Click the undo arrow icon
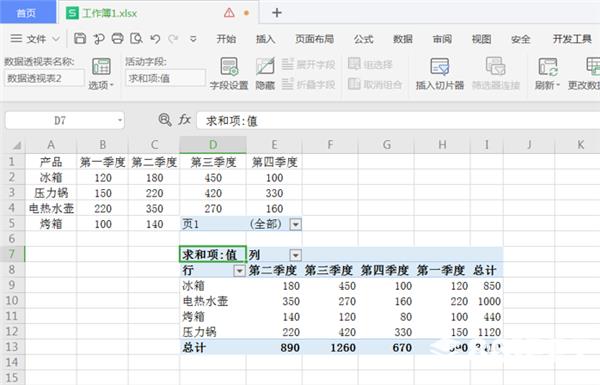600x385 pixels. [x=155, y=39]
